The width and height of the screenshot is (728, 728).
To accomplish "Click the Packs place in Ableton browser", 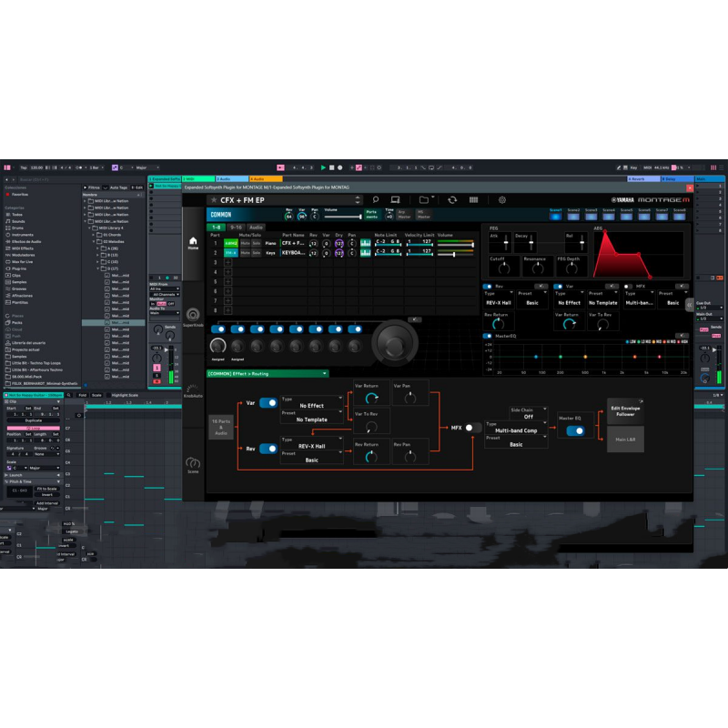I will tap(16, 322).
